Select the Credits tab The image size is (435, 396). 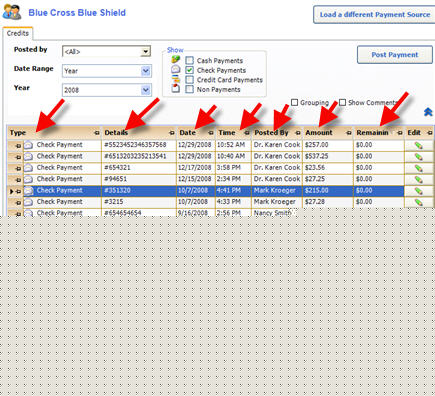18,33
